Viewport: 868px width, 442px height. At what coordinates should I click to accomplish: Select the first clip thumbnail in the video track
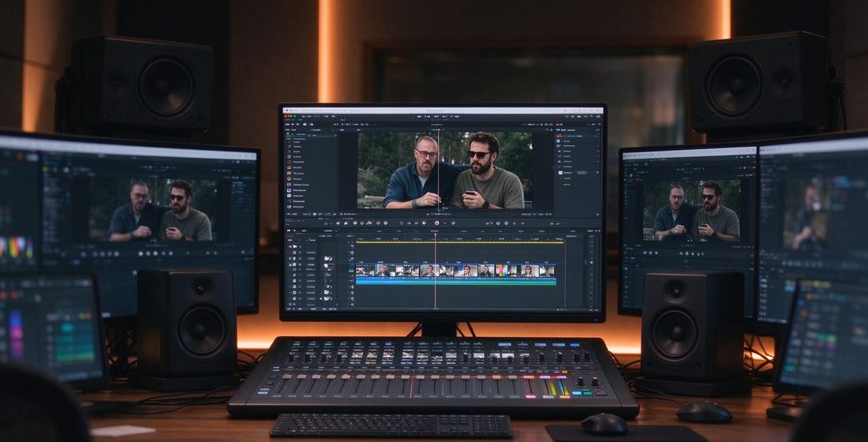click(365, 270)
